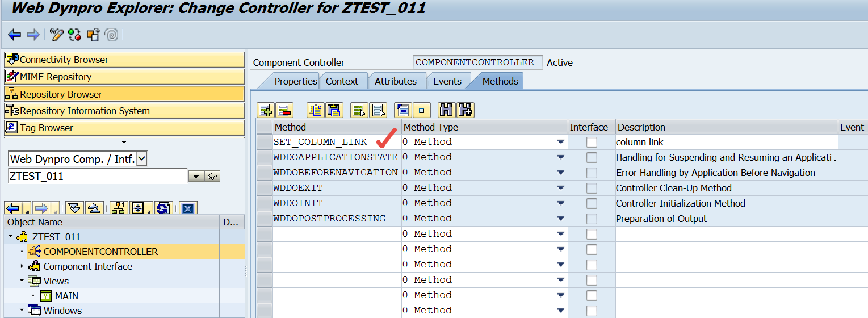
Task: Click the Find binoculars icon
Action: click(447, 110)
